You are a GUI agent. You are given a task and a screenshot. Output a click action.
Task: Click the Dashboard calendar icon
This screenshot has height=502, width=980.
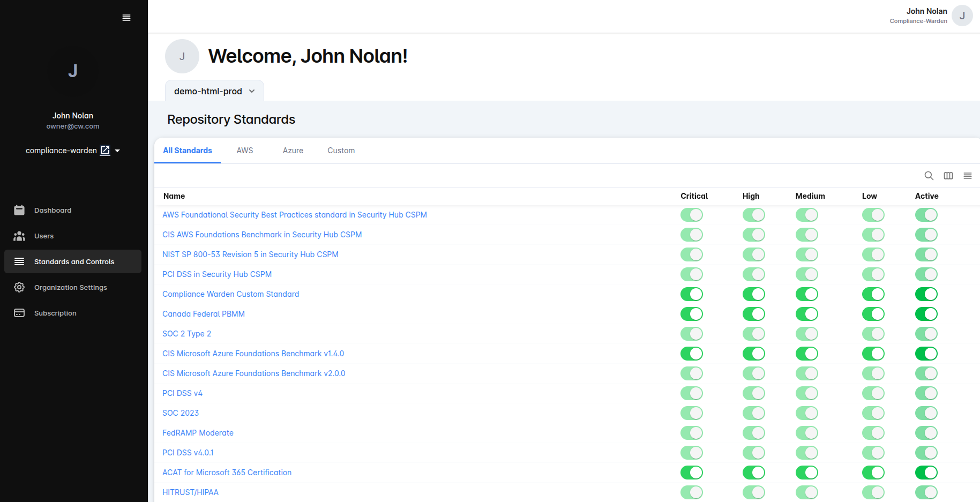point(19,210)
